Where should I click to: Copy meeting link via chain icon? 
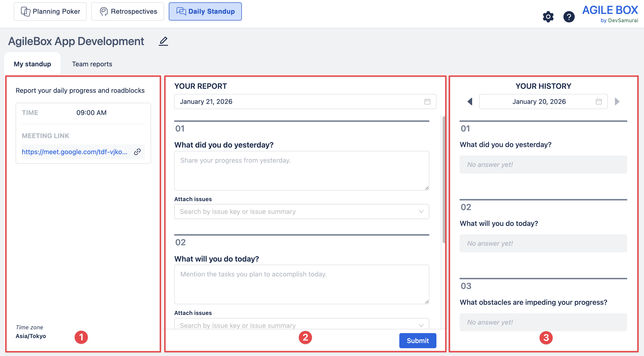137,152
